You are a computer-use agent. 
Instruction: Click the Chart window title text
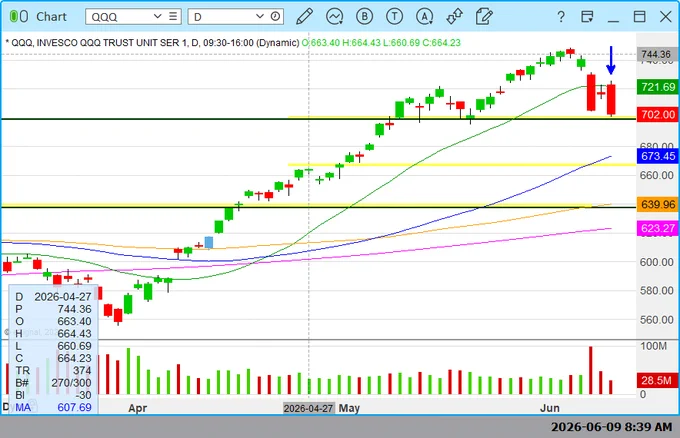(x=51, y=16)
